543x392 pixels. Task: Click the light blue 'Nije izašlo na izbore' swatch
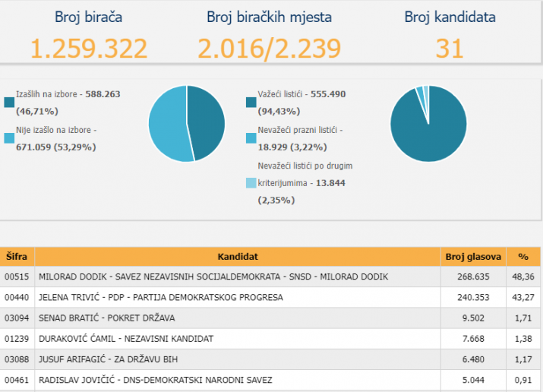tap(9, 138)
